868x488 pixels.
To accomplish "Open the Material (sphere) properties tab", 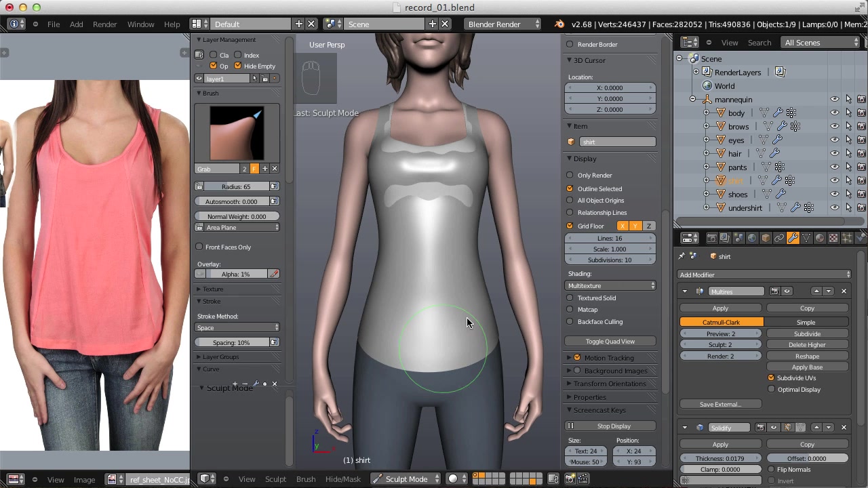I will pyautogui.click(x=820, y=238).
